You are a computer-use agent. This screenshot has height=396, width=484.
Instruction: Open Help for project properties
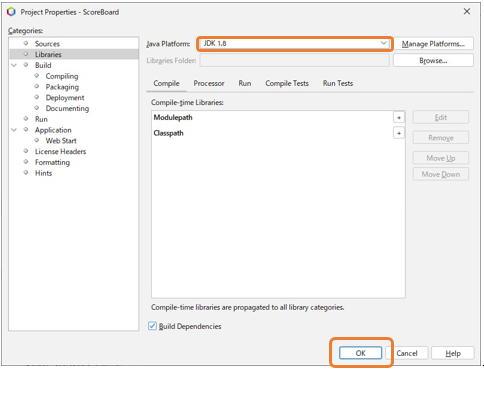(x=453, y=353)
